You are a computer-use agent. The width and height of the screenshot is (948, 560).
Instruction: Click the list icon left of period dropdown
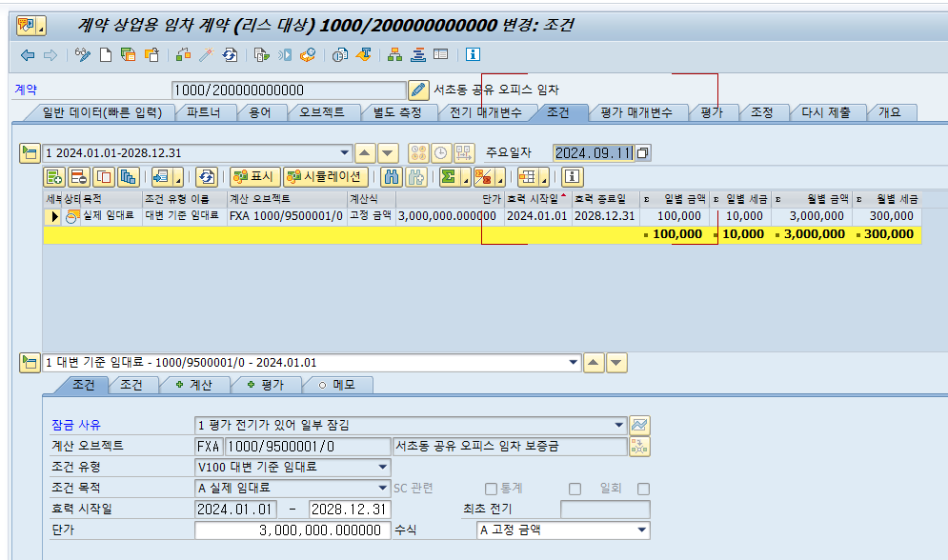[30, 152]
